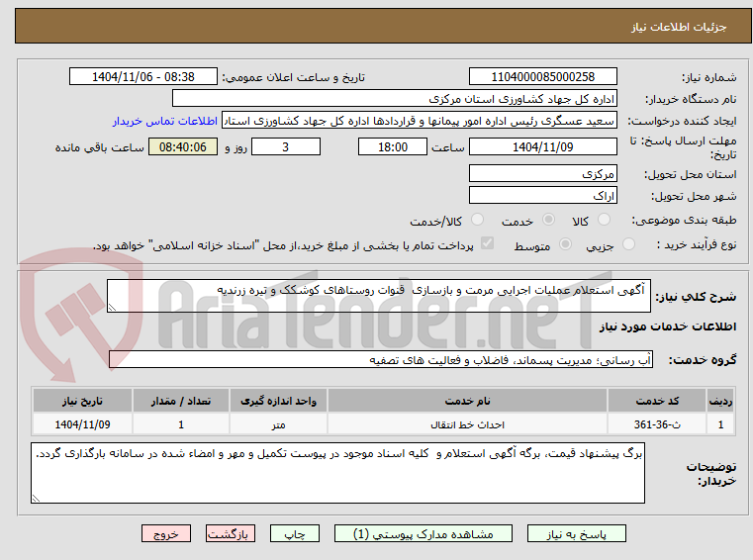Click the طبقه بندی موضوعی label
The image size is (753, 560).
684,220
